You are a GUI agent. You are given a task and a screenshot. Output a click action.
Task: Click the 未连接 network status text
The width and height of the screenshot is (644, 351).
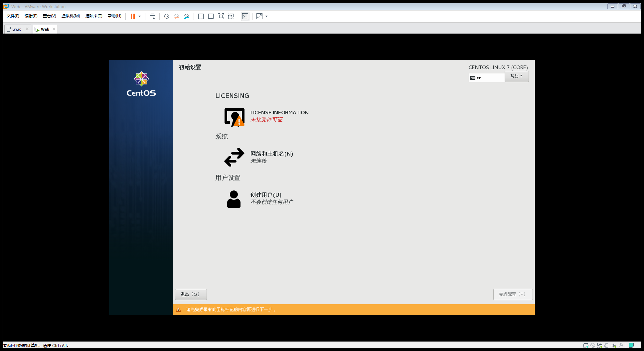258,161
